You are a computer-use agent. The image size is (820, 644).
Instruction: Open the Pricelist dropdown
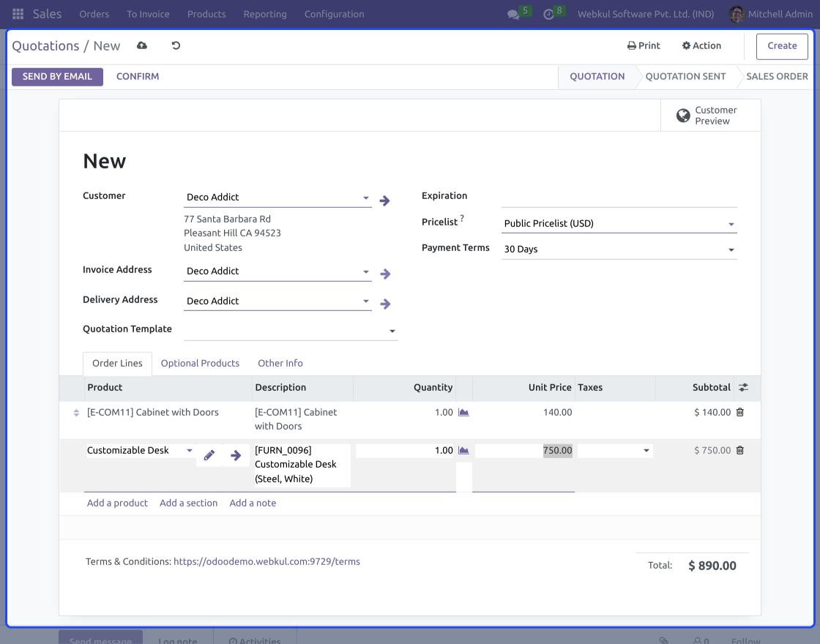tap(731, 224)
